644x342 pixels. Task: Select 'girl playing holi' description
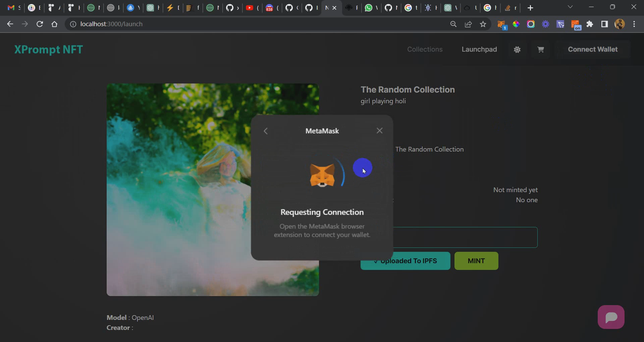(x=383, y=101)
